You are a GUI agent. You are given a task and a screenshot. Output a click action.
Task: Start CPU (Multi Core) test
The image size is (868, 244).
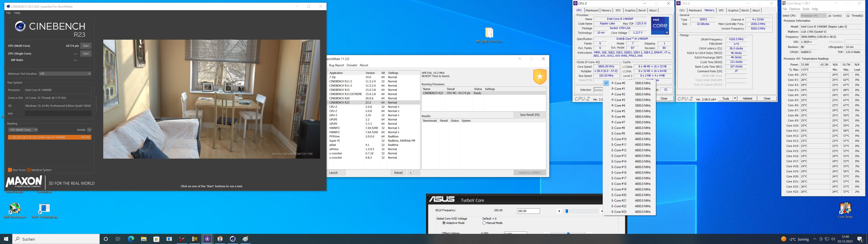86,46
